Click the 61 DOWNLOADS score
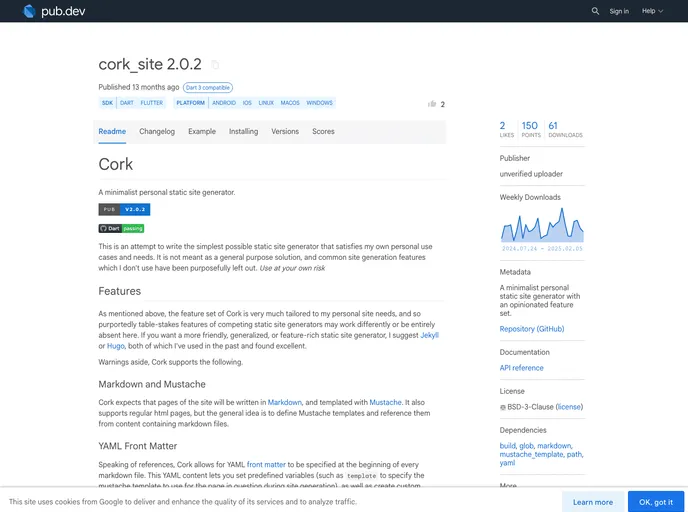The image size is (688, 512). click(565, 129)
